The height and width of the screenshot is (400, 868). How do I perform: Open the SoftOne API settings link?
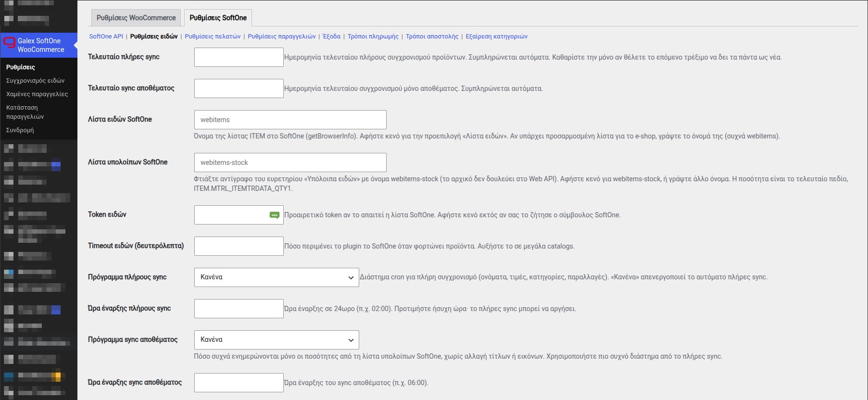(106, 37)
